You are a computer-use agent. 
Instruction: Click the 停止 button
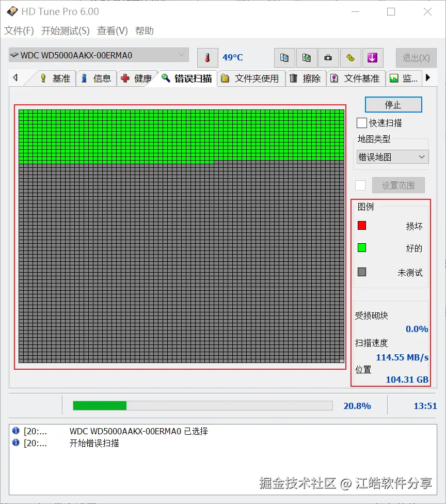point(393,105)
